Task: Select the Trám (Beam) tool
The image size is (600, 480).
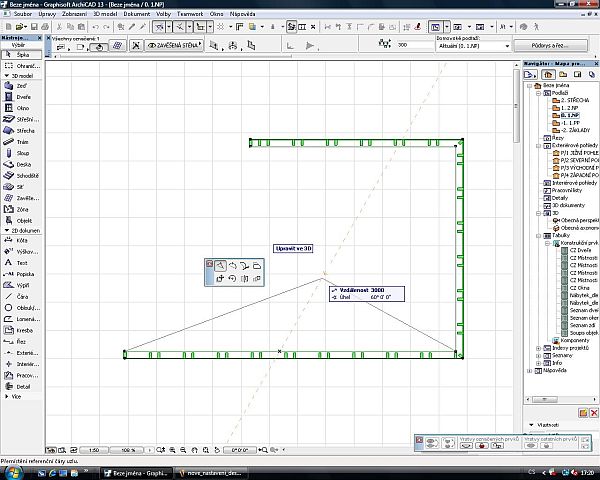Action: click(21, 142)
